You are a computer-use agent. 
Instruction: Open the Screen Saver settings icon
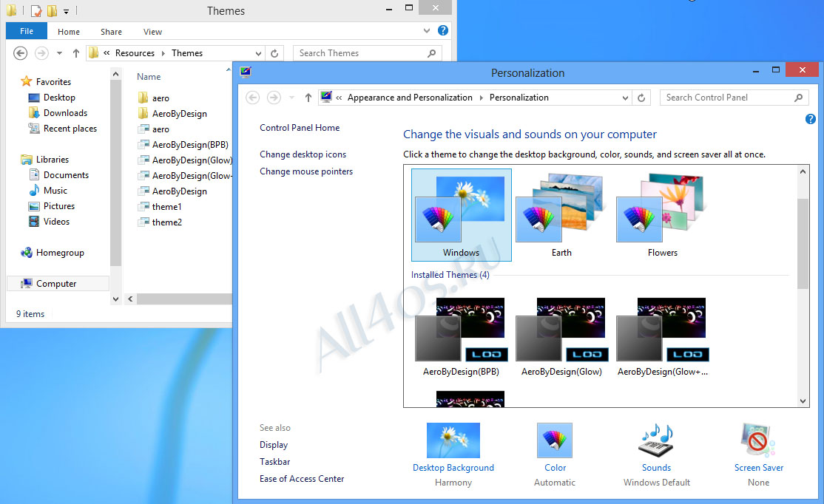pos(757,440)
